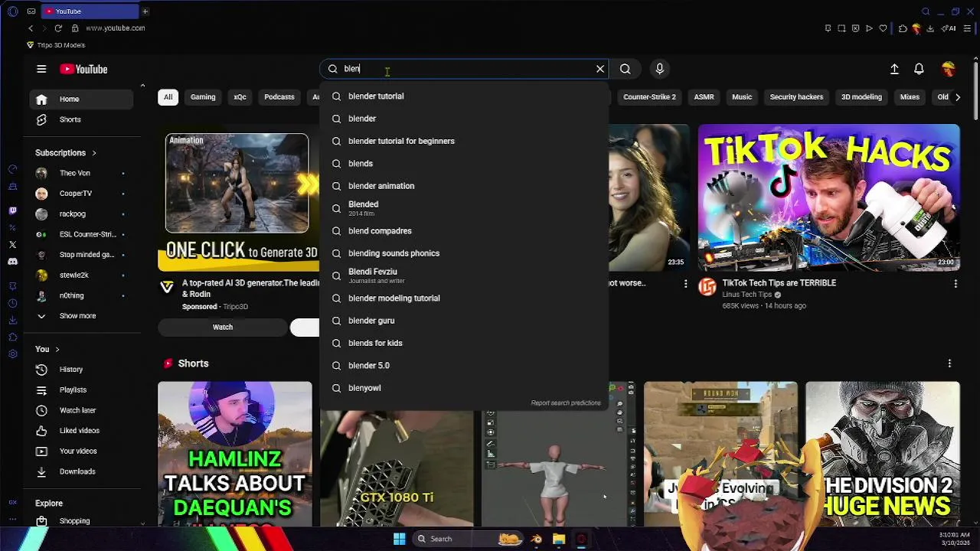
Task: Open browser downloads toolbar icon
Action: pos(930,28)
